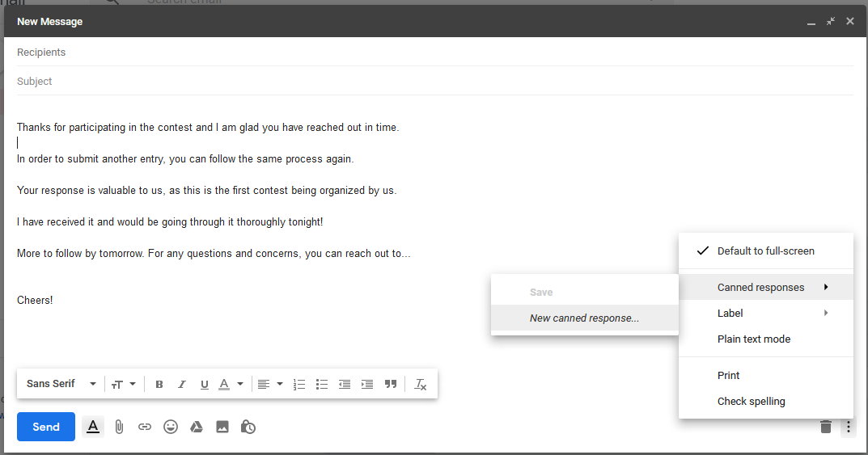Remove formatting from text
Screen dimensions: 868x455
[x=420, y=384]
